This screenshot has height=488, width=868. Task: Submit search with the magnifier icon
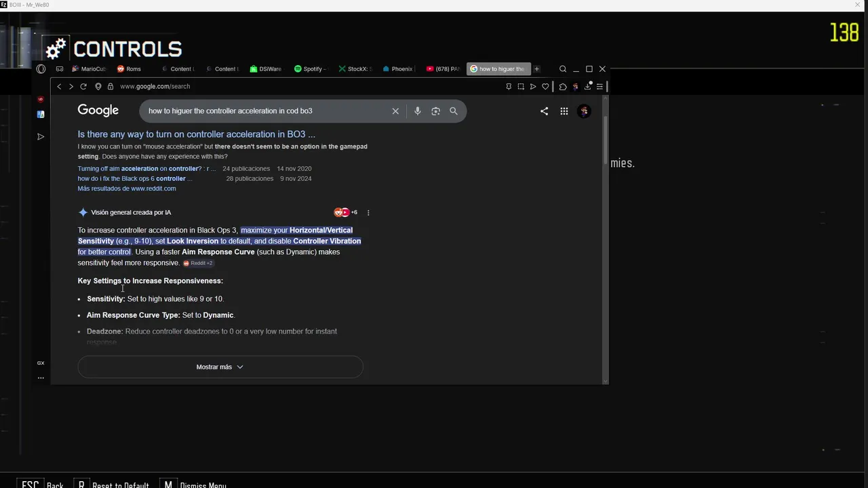coord(454,111)
